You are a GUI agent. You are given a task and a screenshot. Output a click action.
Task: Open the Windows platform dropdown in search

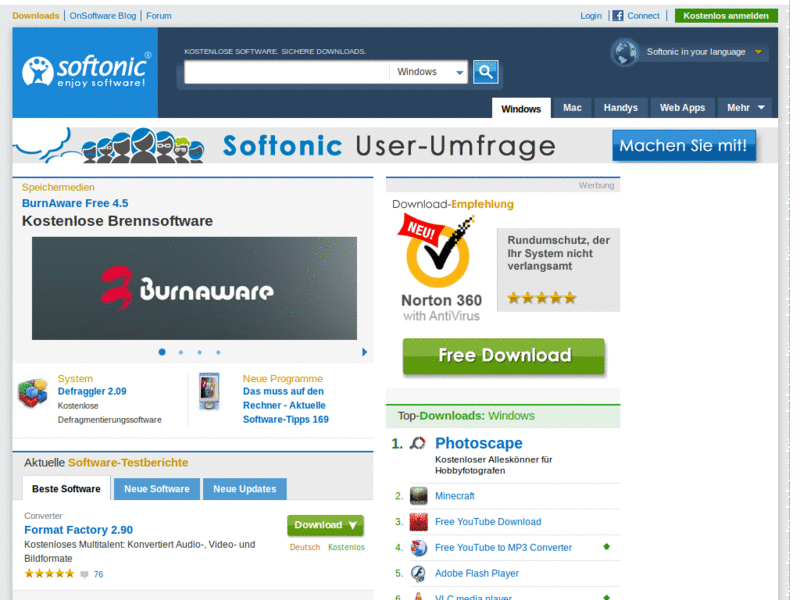pyautogui.click(x=429, y=72)
